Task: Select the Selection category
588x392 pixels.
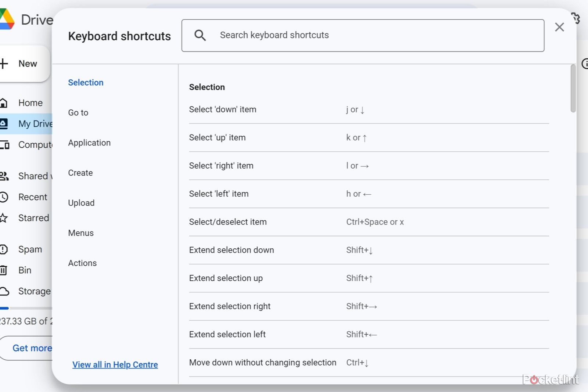Action: [86, 83]
